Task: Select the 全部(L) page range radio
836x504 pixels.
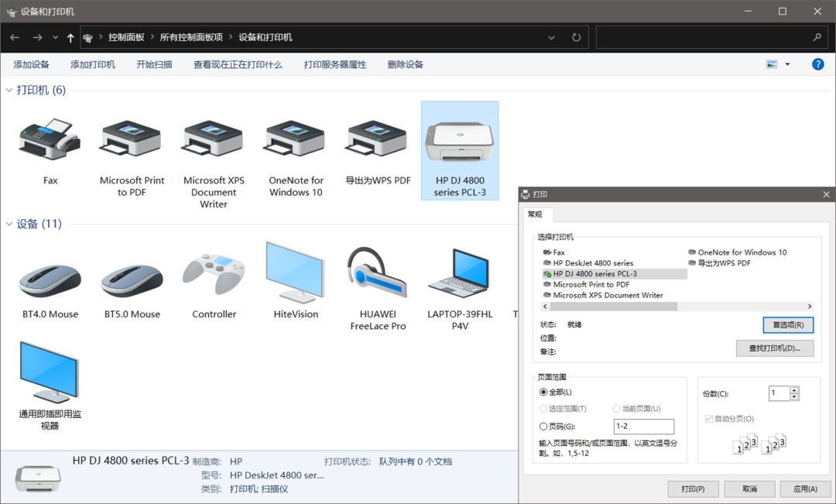Action: click(543, 392)
